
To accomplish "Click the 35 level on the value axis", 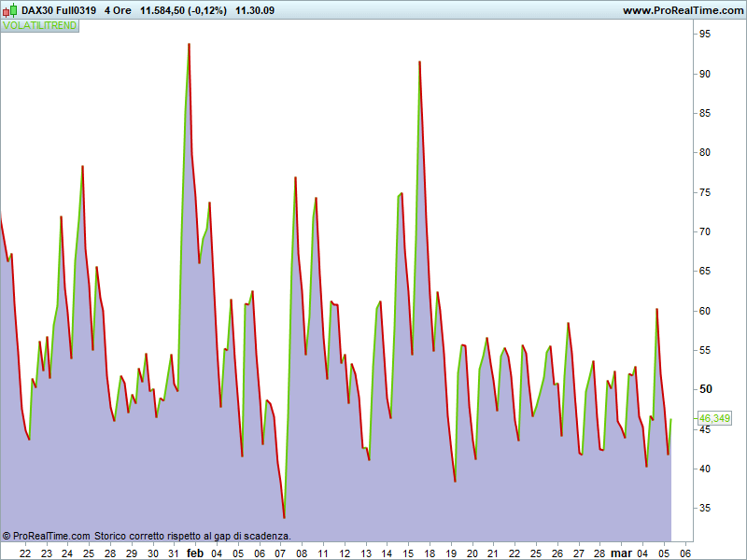I will tap(705, 508).
